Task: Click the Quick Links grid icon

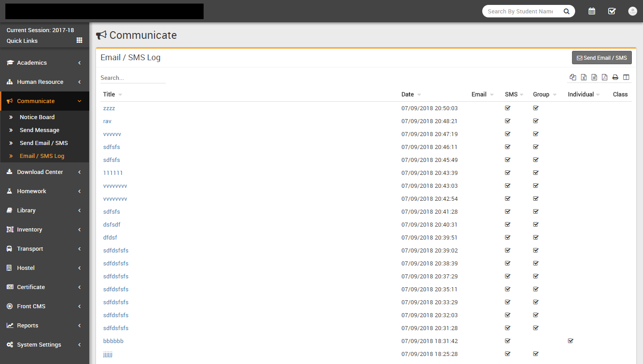Action: (x=79, y=40)
